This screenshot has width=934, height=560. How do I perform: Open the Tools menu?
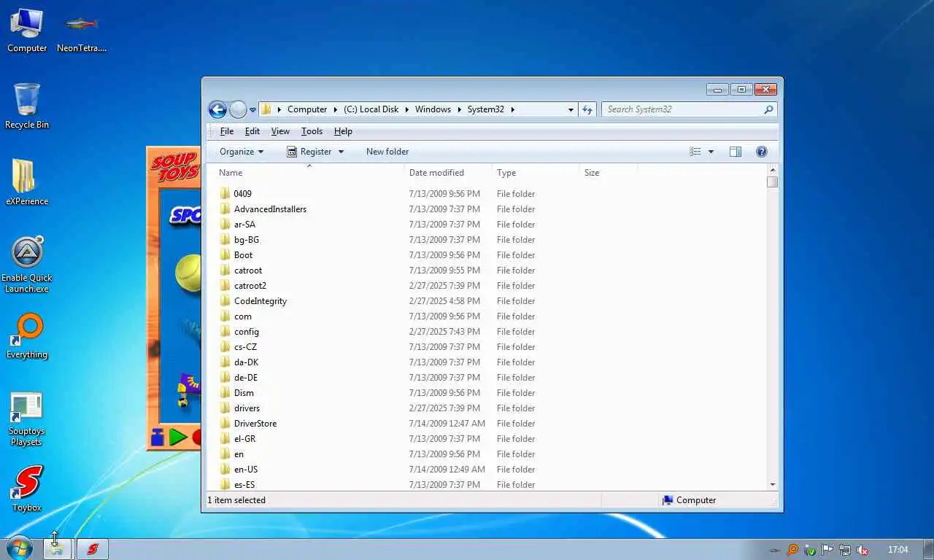pyautogui.click(x=312, y=131)
